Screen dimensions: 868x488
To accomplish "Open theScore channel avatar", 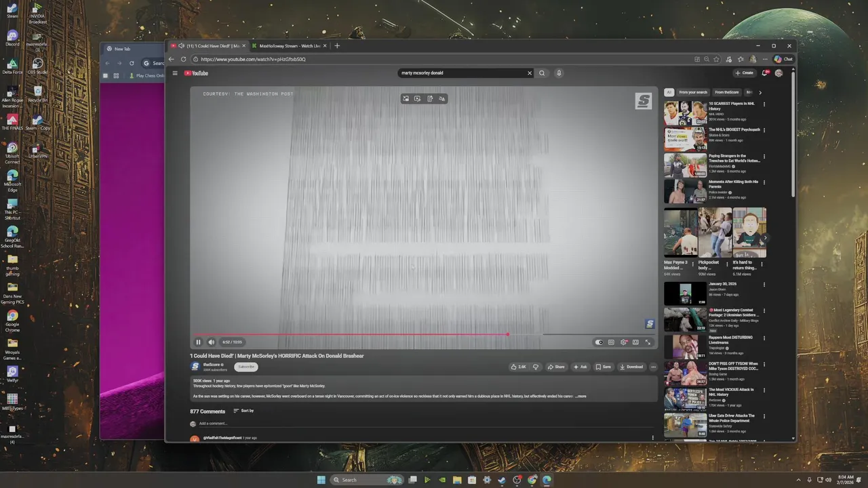I will tap(195, 367).
